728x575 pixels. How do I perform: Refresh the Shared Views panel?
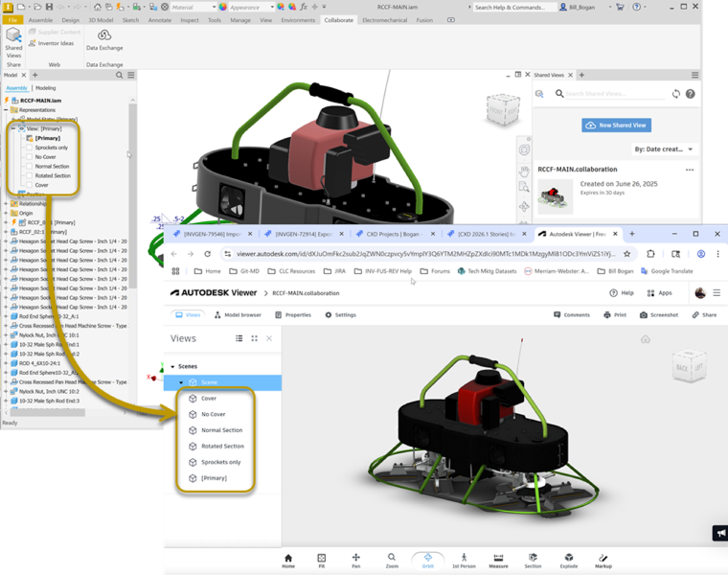pos(676,94)
